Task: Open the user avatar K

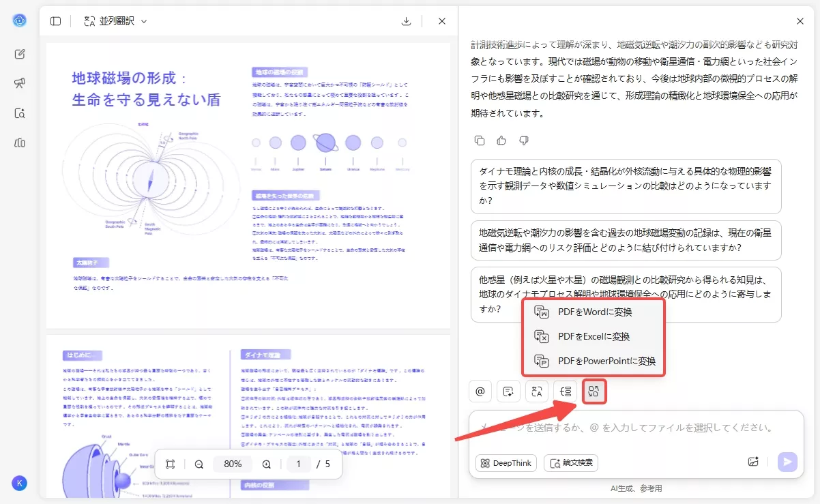Action: [x=19, y=483]
